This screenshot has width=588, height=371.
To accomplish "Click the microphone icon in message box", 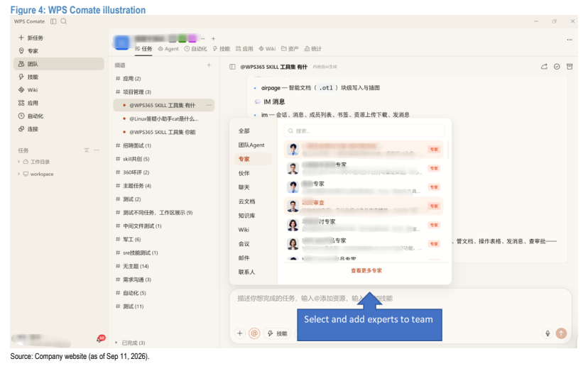I will point(548,333).
